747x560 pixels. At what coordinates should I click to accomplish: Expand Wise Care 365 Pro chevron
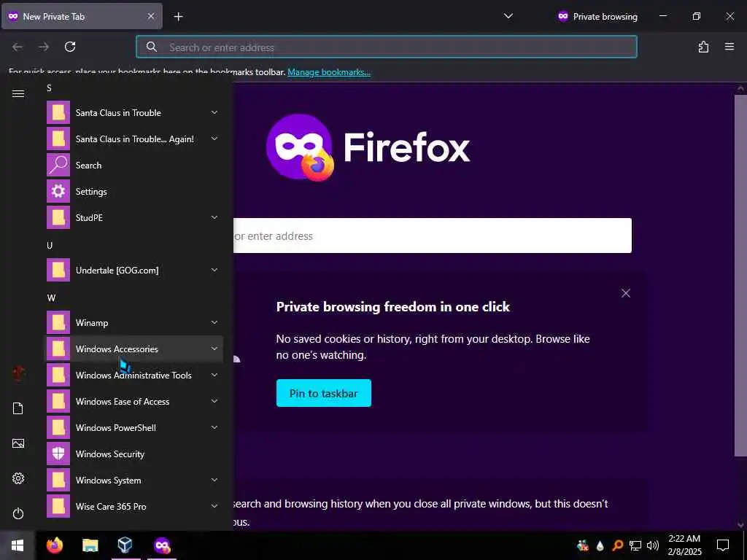(x=214, y=506)
